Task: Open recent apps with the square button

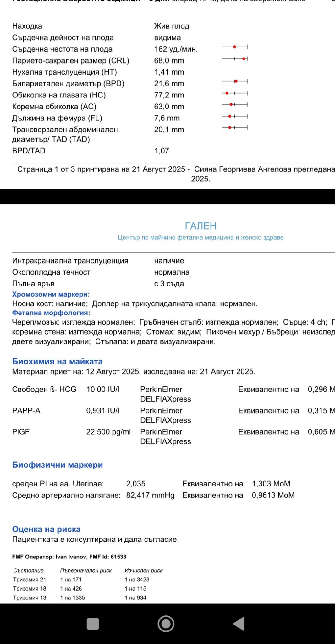Action: pyautogui.click(x=93, y=624)
